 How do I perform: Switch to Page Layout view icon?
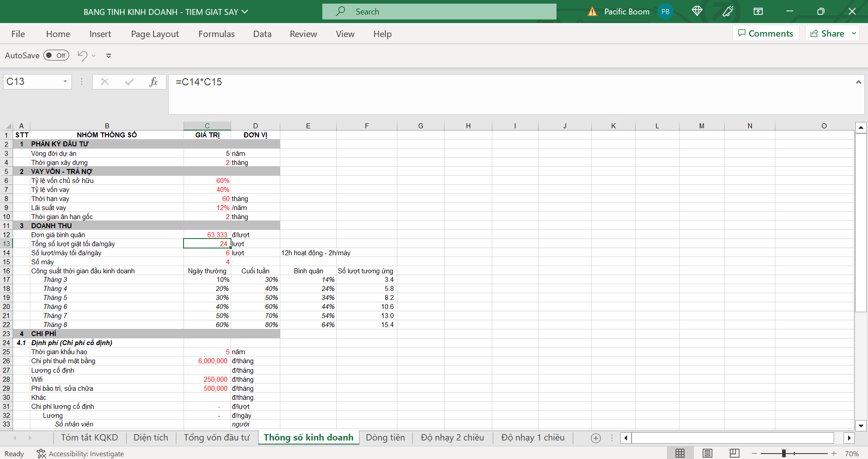(708, 453)
